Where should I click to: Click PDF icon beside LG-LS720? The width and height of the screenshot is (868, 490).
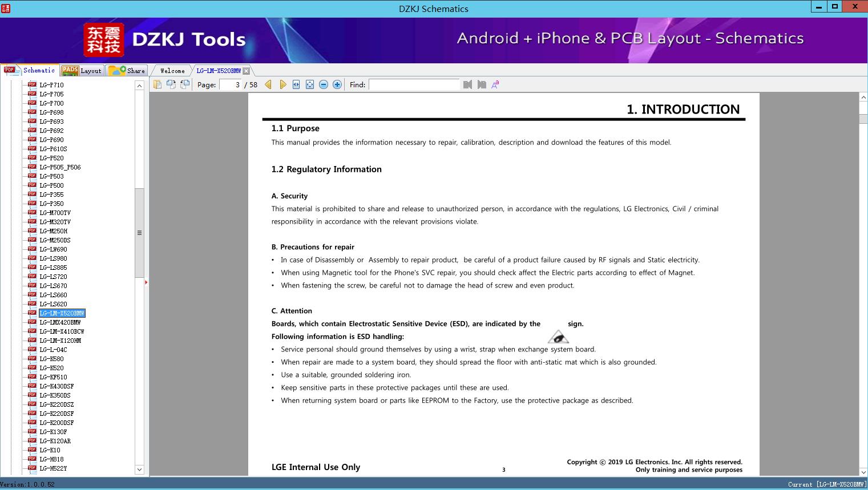(x=32, y=276)
